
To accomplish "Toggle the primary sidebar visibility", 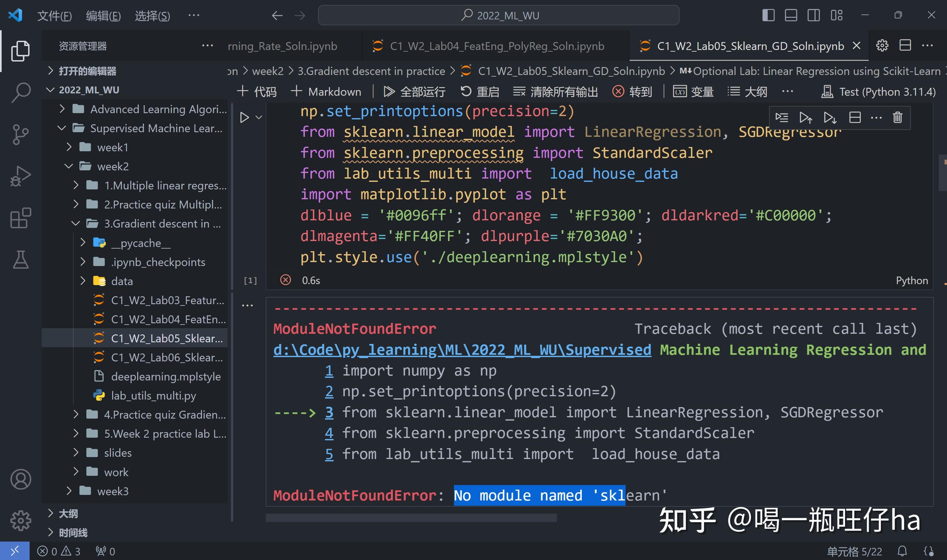I will pos(768,15).
